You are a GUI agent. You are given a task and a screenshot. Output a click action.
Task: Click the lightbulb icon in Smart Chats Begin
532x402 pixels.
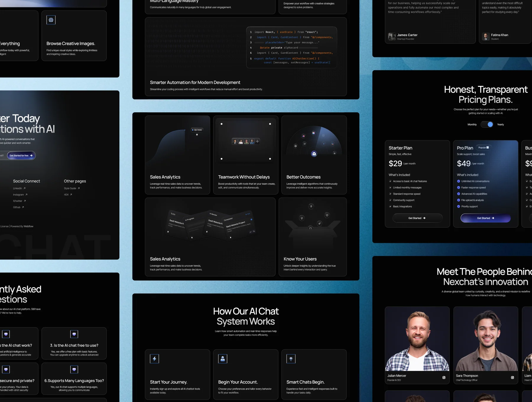[x=291, y=359]
